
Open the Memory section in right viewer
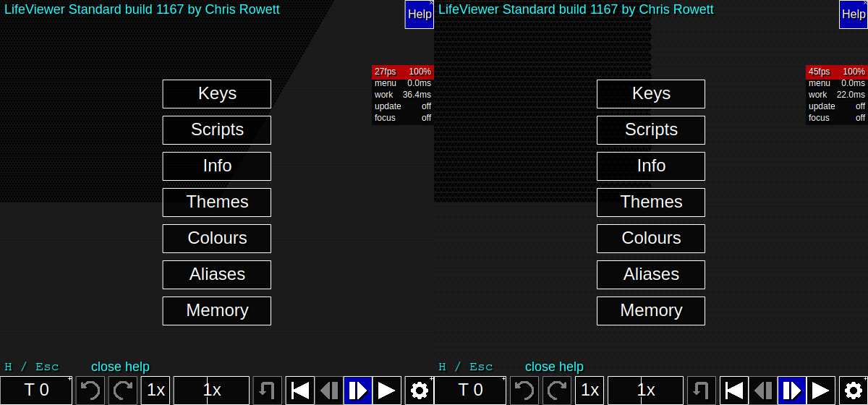[651, 311]
